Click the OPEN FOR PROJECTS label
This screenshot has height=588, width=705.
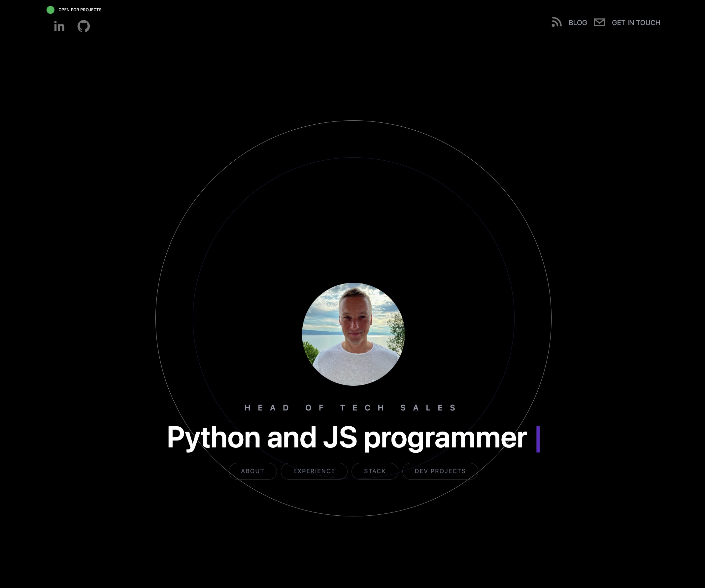[80, 10]
